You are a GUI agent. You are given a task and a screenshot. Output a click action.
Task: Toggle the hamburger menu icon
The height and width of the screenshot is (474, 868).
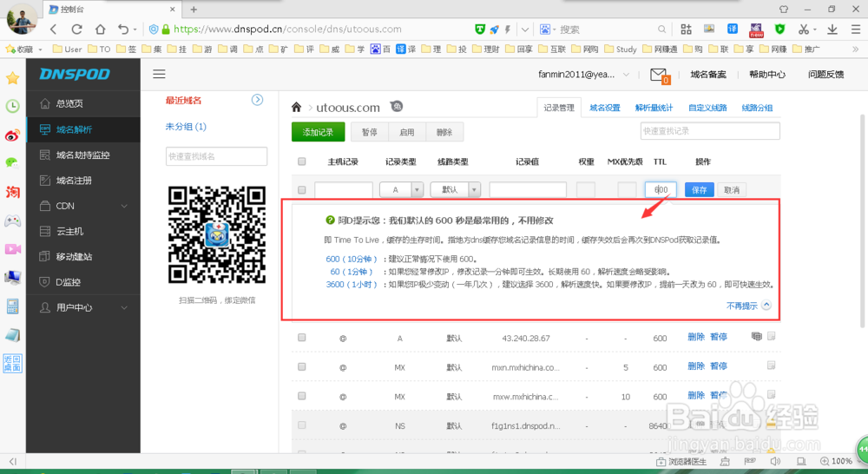pyautogui.click(x=160, y=74)
